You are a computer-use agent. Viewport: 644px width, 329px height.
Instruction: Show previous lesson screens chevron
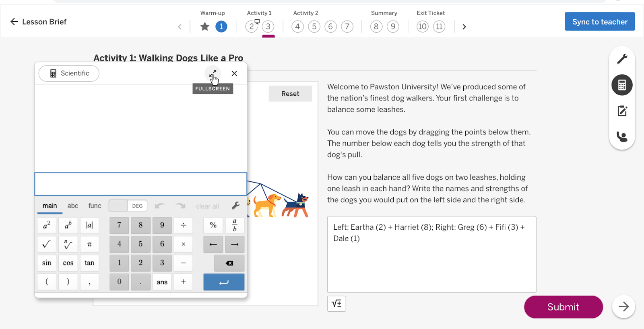pyautogui.click(x=180, y=27)
